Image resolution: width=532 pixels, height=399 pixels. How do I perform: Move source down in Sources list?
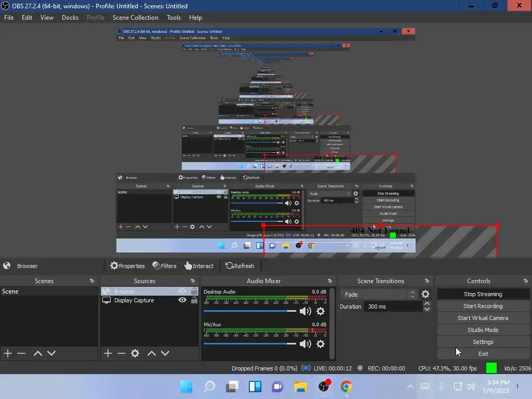tap(165, 353)
